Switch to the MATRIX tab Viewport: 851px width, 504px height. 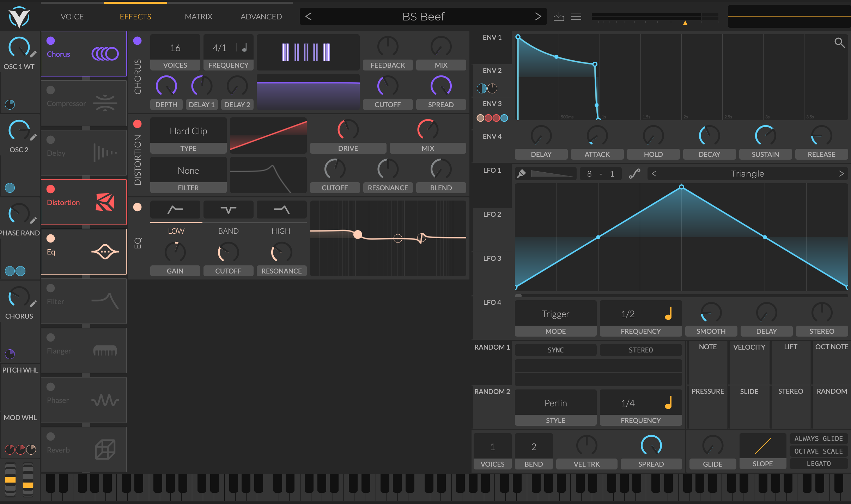[198, 16]
